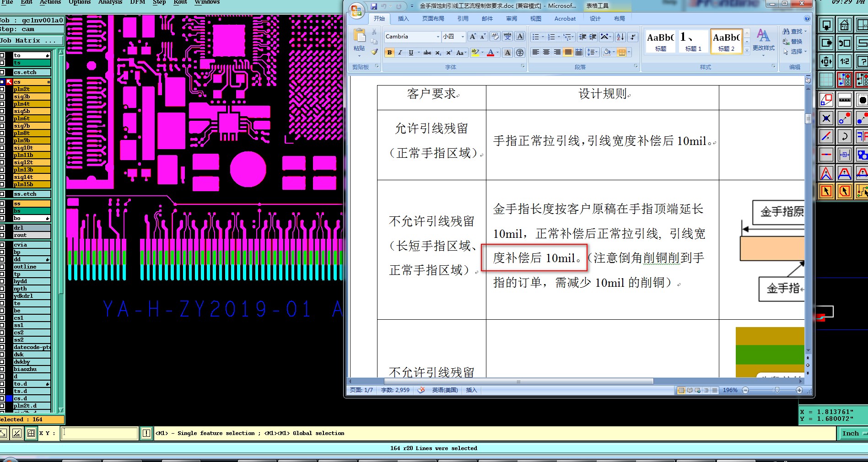Select the single feature selection arrow tool

click(x=826, y=191)
